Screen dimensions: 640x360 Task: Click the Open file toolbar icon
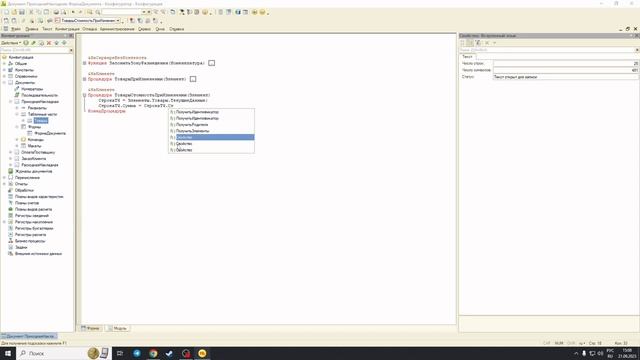[x=14, y=12]
